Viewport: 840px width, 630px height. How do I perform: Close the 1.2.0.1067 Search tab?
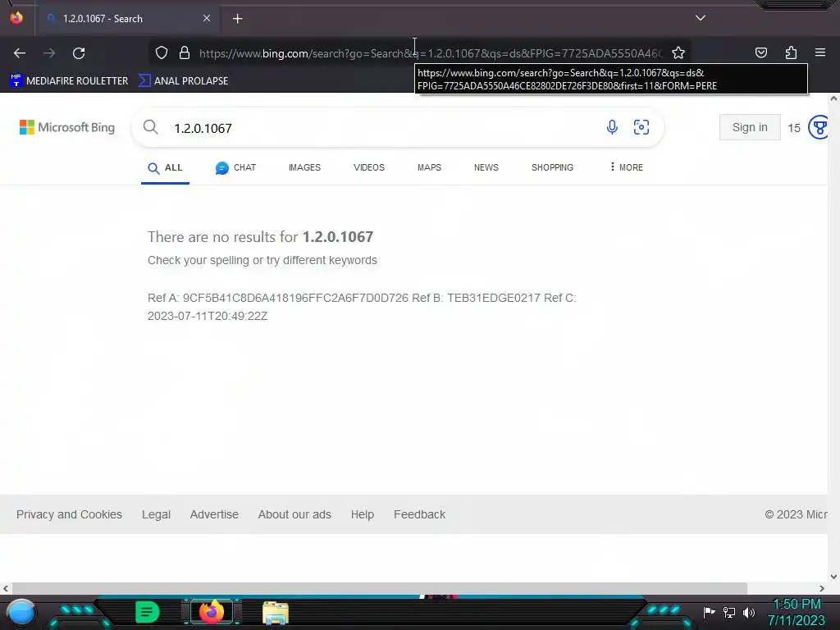click(x=206, y=18)
